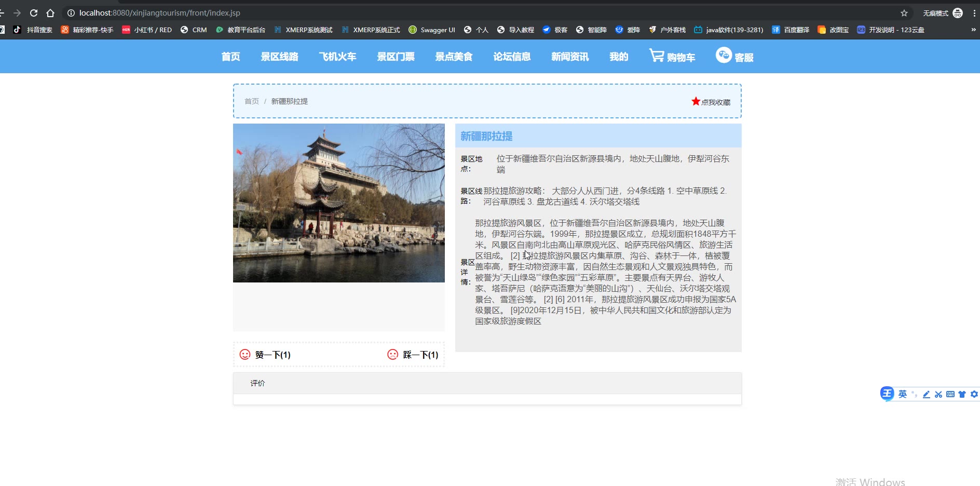Bookmark this page with the star icon
980x486 pixels.
click(x=904, y=13)
